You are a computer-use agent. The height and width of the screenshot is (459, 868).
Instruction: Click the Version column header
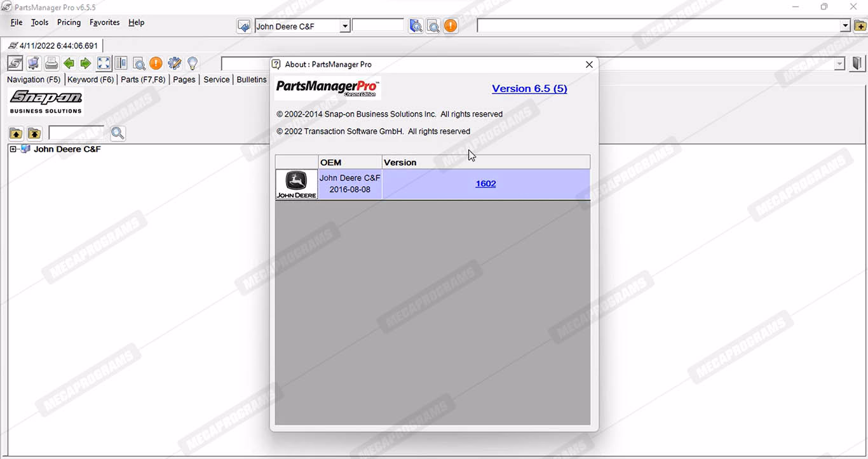click(486, 163)
